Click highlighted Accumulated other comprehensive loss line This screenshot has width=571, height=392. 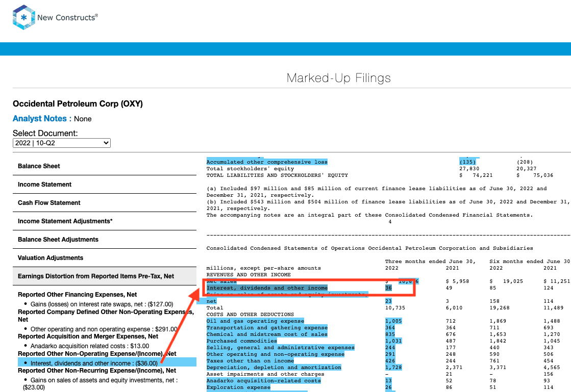[x=267, y=162]
